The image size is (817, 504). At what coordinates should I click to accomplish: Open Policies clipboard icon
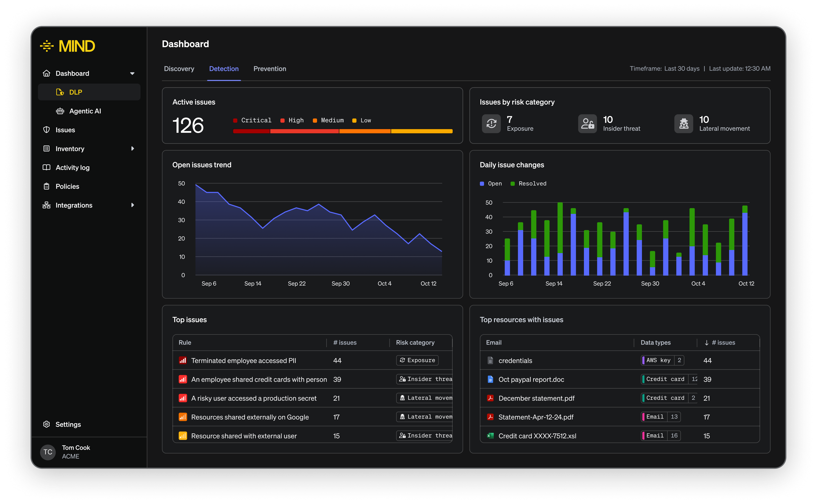point(46,186)
